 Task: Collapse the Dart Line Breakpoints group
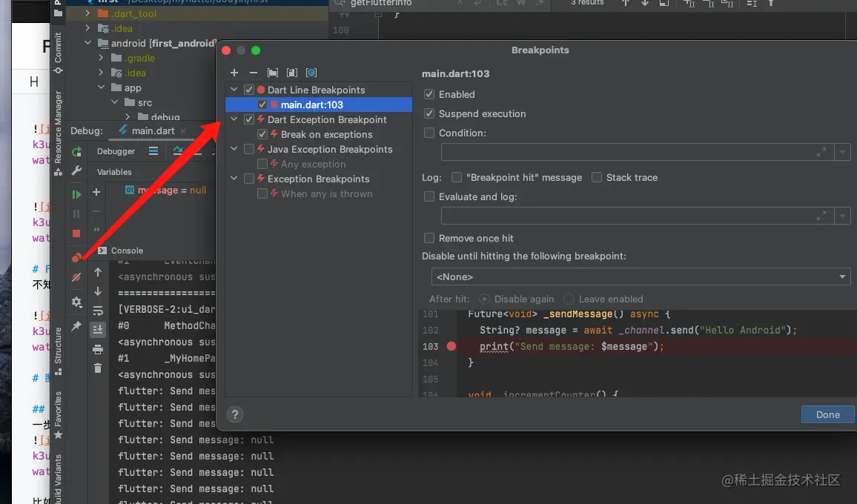[x=234, y=90]
